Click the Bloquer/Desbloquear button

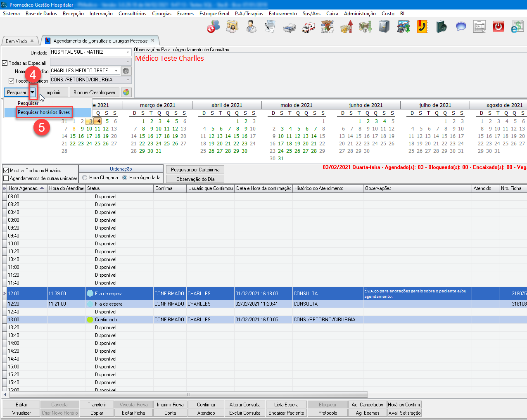94,93
